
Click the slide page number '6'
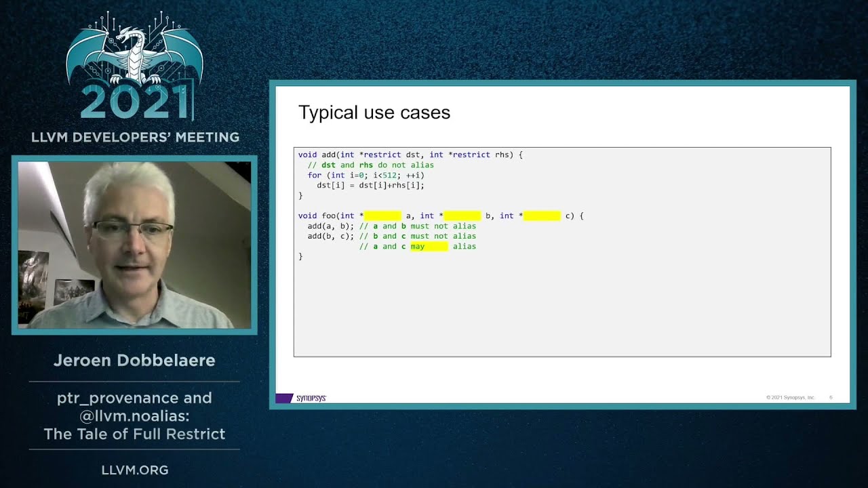coord(831,398)
